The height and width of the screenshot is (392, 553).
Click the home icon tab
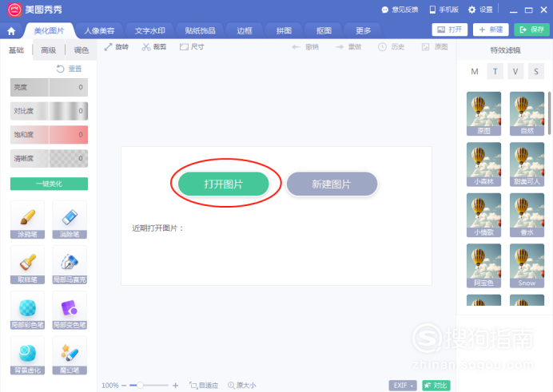point(11,31)
